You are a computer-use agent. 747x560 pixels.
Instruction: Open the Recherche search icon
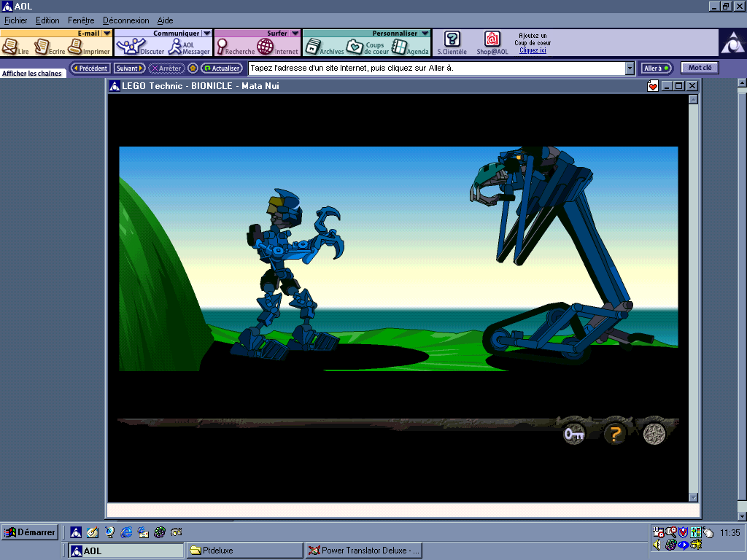(236, 47)
